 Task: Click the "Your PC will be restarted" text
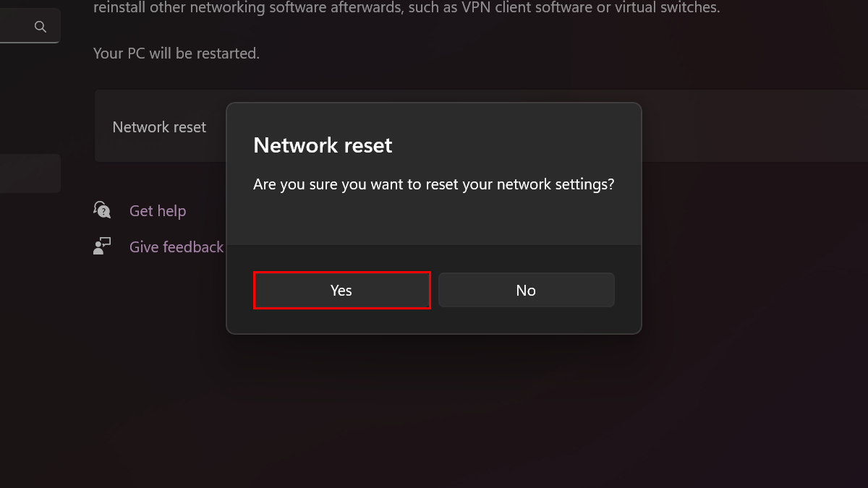click(176, 53)
